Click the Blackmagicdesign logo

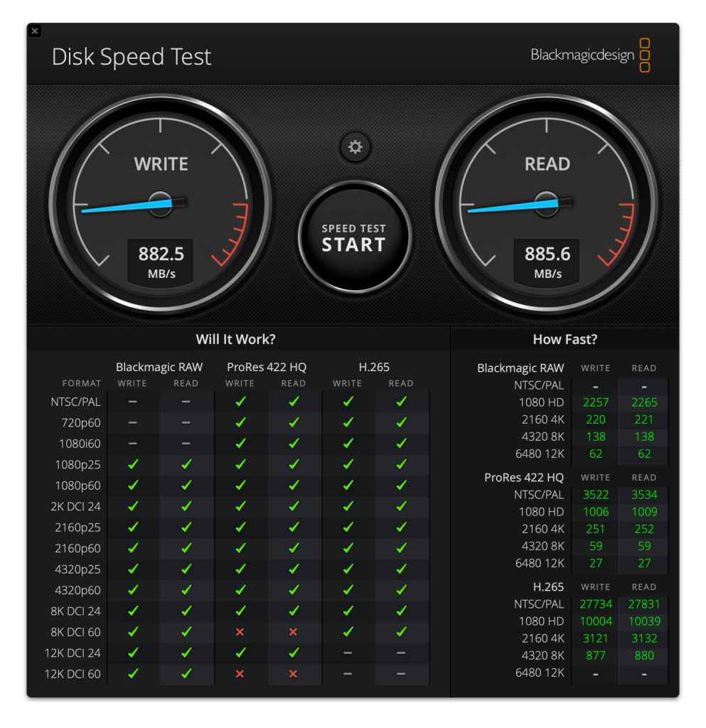click(x=590, y=55)
